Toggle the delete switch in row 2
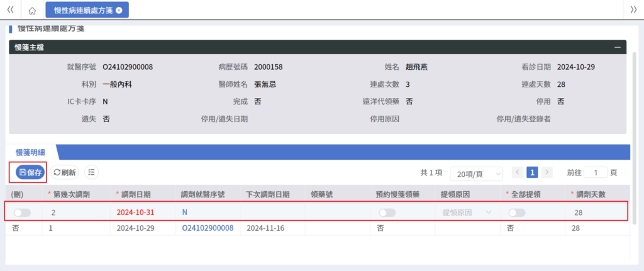 pyautogui.click(x=22, y=213)
